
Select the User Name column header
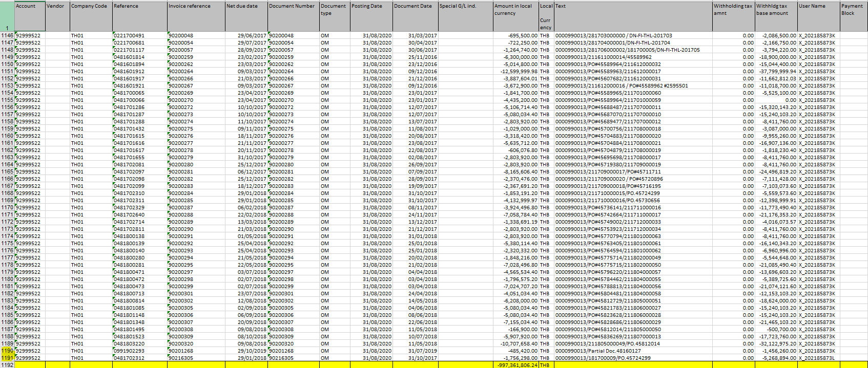pyautogui.click(x=819, y=16)
